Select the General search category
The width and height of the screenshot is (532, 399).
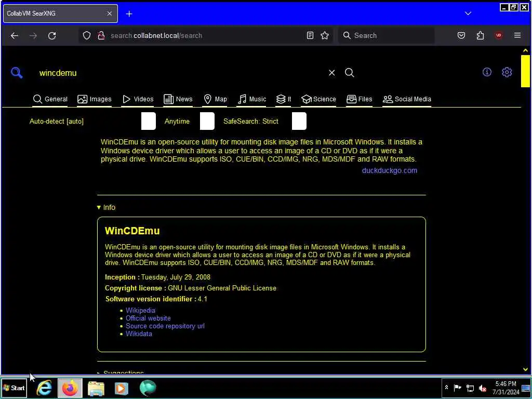pyautogui.click(x=50, y=99)
